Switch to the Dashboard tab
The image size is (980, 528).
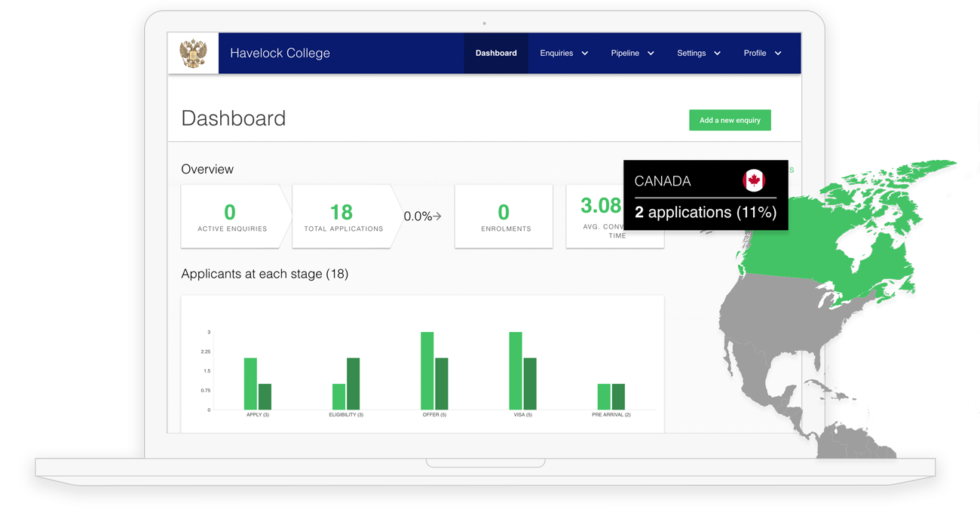[495, 53]
